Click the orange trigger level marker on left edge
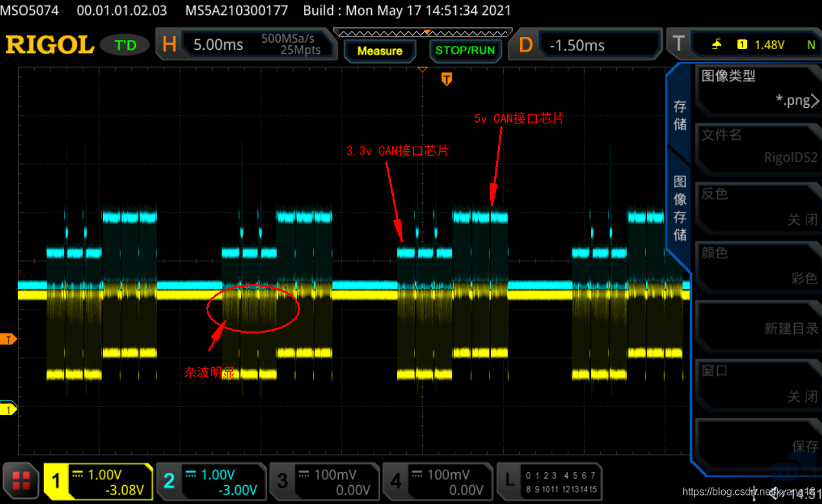The height and width of the screenshot is (504, 822). click(x=8, y=339)
